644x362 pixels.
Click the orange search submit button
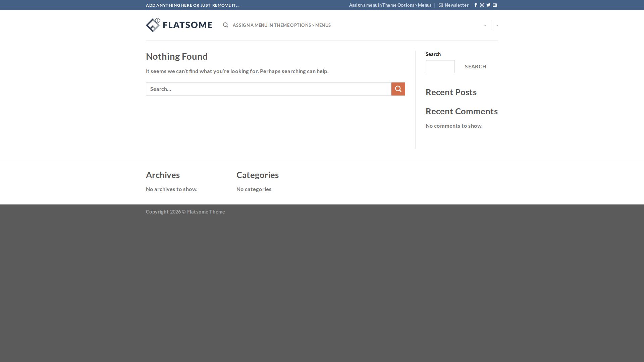coord(398,89)
